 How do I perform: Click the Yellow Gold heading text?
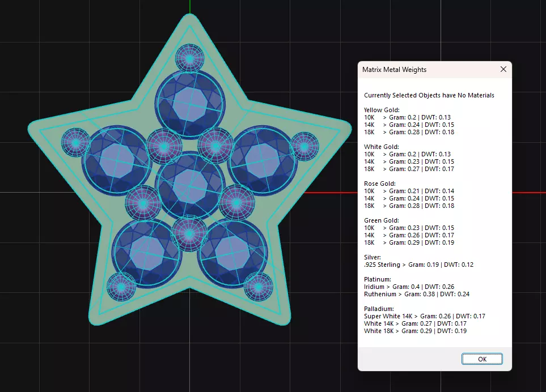coord(382,110)
